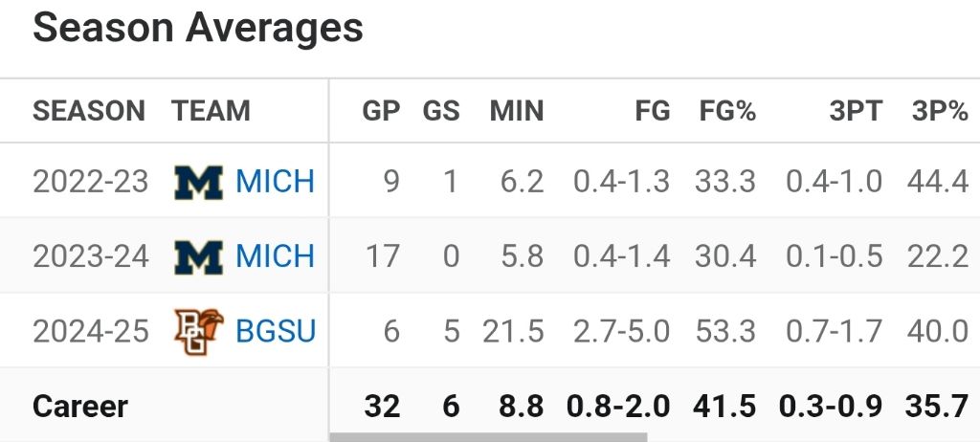
Task: Click the FG% column header
Action: tap(727, 111)
